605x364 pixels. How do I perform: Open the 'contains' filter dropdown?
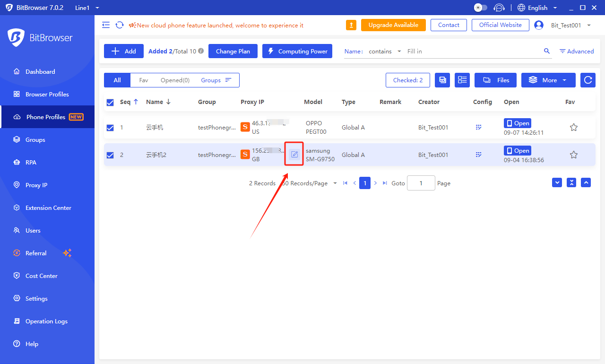[385, 52]
